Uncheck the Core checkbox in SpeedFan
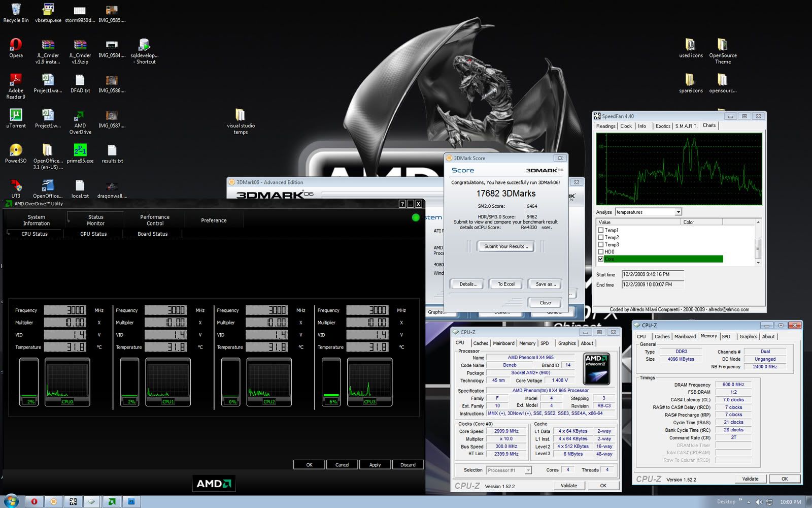This screenshot has width=812, height=508. [x=601, y=259]
